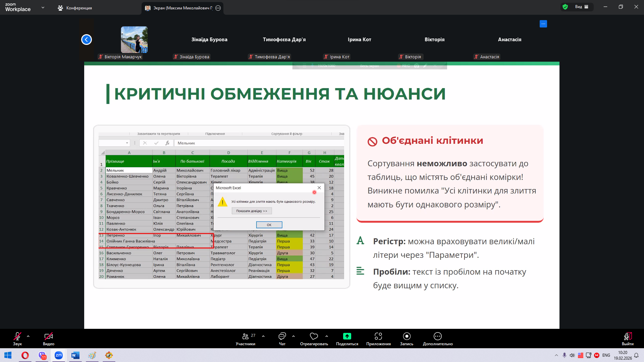
Task: Expand audio settings arrow next to mic
Action: [28, 336]
